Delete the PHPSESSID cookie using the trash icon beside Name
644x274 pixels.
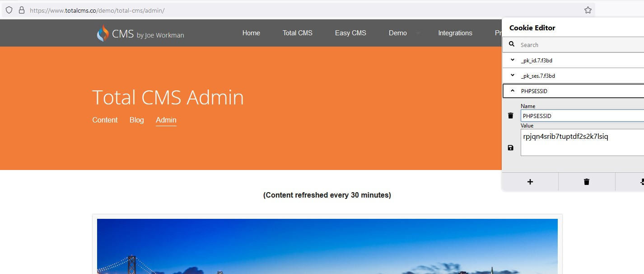click(x=511, y=116)
